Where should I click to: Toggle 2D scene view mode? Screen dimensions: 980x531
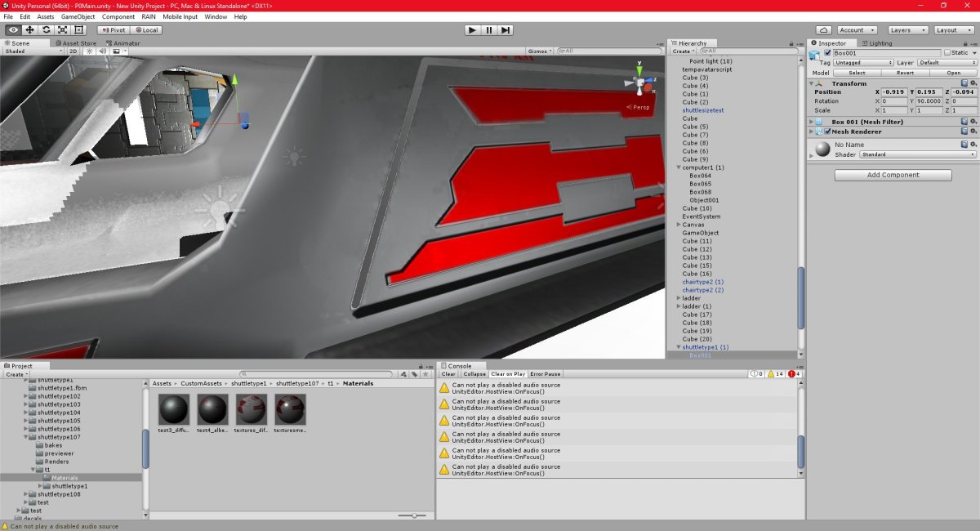coord(73,51)
